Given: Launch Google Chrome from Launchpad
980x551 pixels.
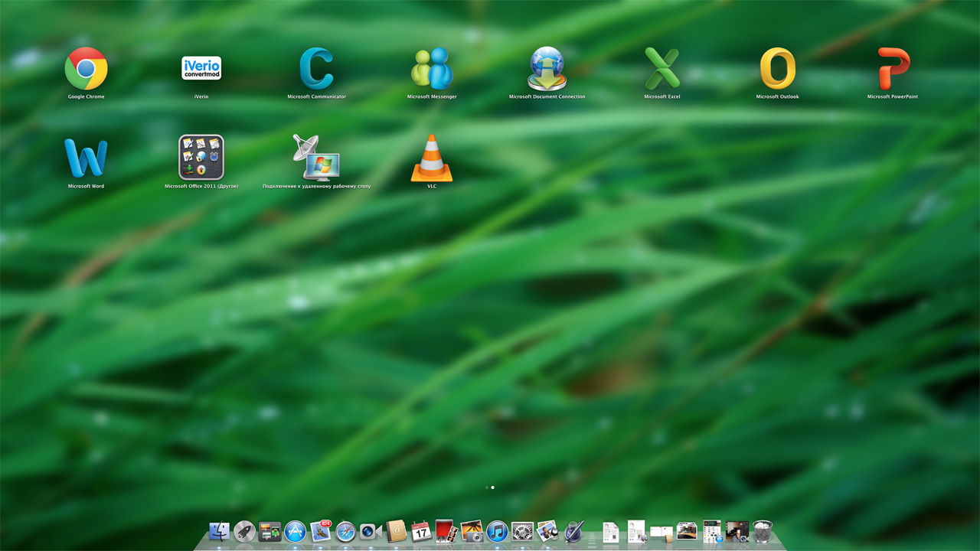Looking at the screenshot, I should 86,69.
